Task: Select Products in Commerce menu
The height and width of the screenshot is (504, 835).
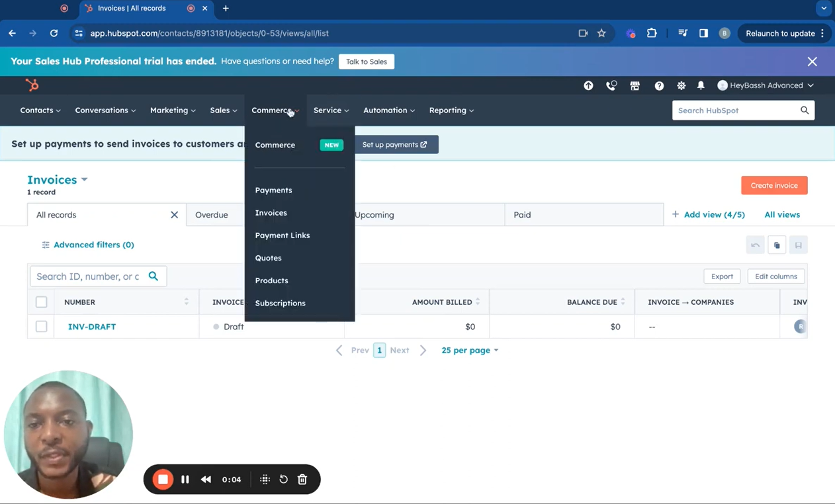Action: click(272, 280)
